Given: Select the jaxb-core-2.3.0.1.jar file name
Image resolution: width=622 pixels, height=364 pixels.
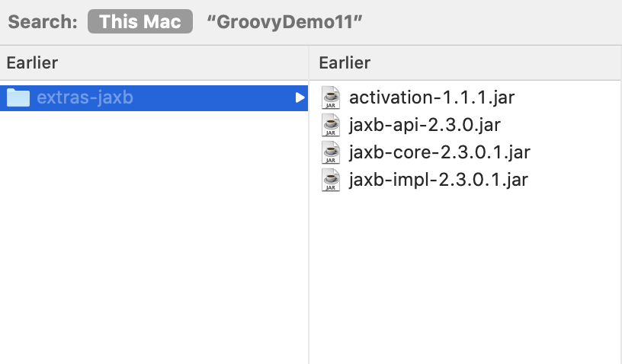Looking at the screenshot, I should click(x=439, y=152).
